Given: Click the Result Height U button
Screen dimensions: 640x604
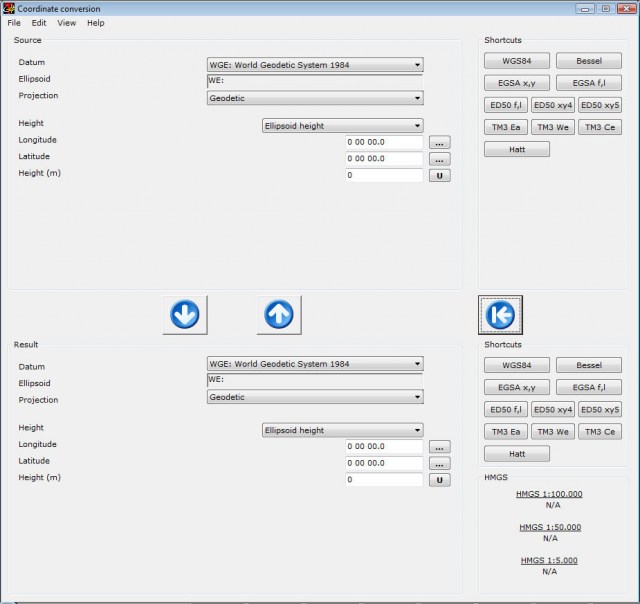Looking at the screenshot, I should click(x=439, y=480).
